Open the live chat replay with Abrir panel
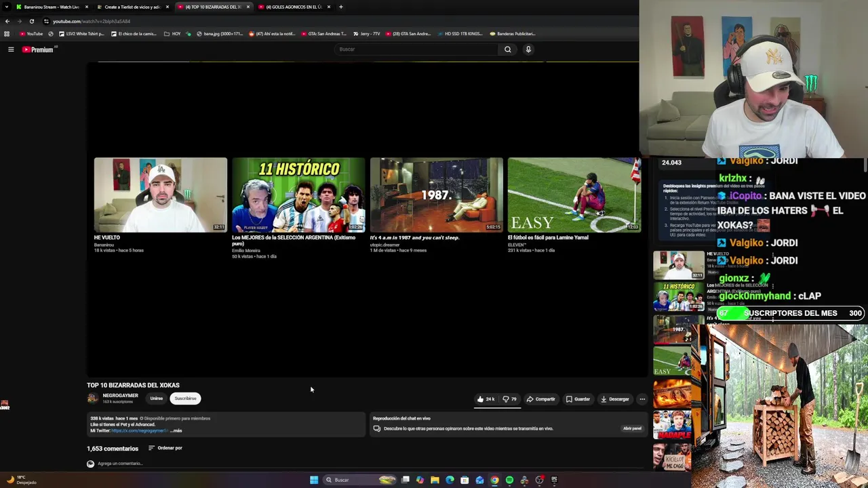This screenshot has height=488, width=868. coord(632,428)
